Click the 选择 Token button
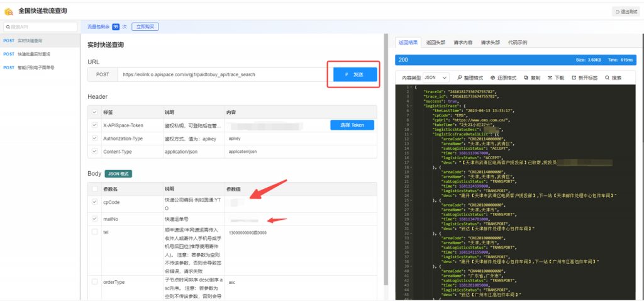This screenshot has width=644, height=301. [x=352, y=125]
